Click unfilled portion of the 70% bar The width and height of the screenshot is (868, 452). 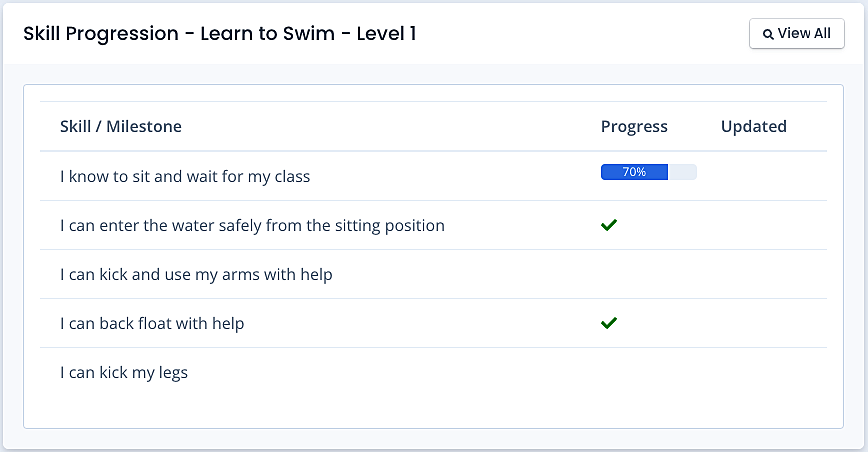(682, 172)
